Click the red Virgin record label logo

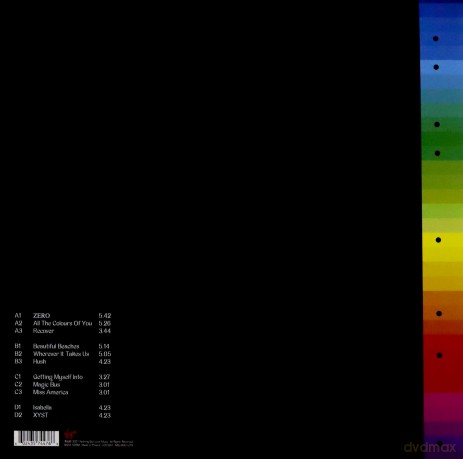click(70, 434)
